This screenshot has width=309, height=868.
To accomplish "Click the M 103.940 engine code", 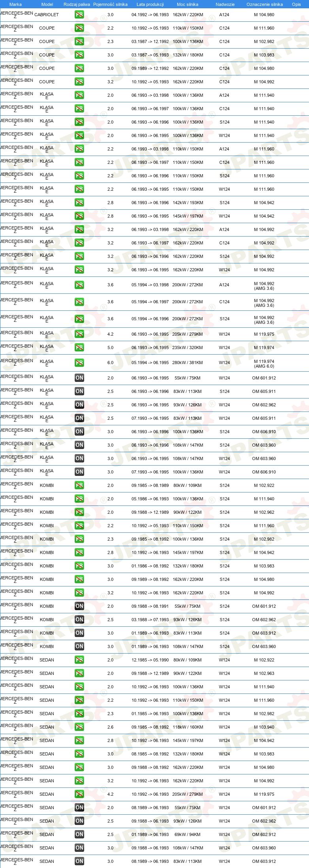I will 264,727.
